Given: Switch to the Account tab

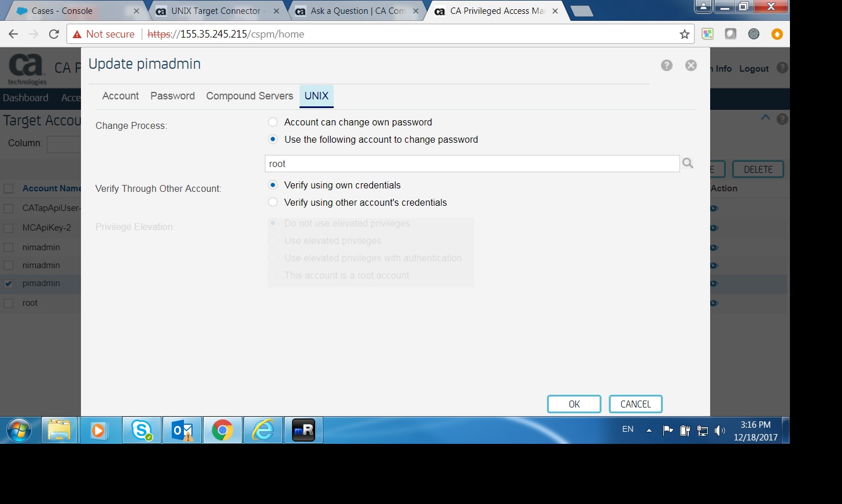Looking at the screenshot, I should (x=120, y=96).
